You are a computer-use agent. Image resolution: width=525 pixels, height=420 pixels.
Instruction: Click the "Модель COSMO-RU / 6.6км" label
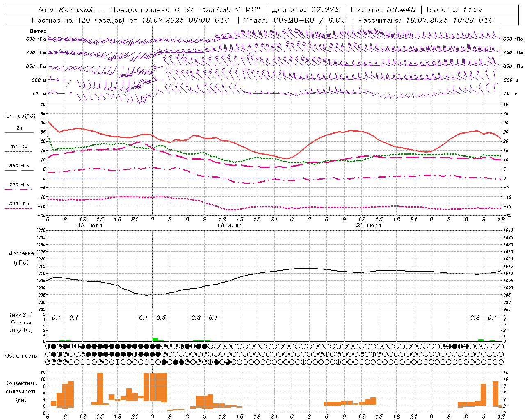296,20
